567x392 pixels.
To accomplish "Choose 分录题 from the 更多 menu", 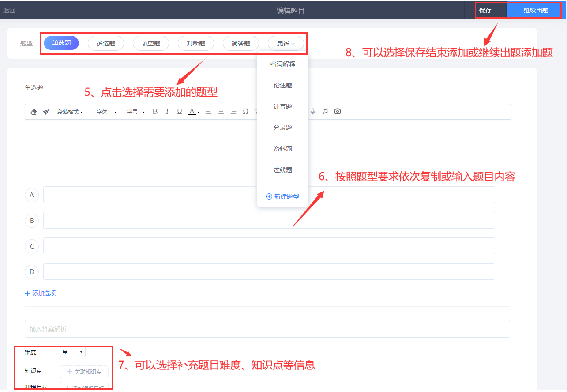I will click(x=283, y=128).
